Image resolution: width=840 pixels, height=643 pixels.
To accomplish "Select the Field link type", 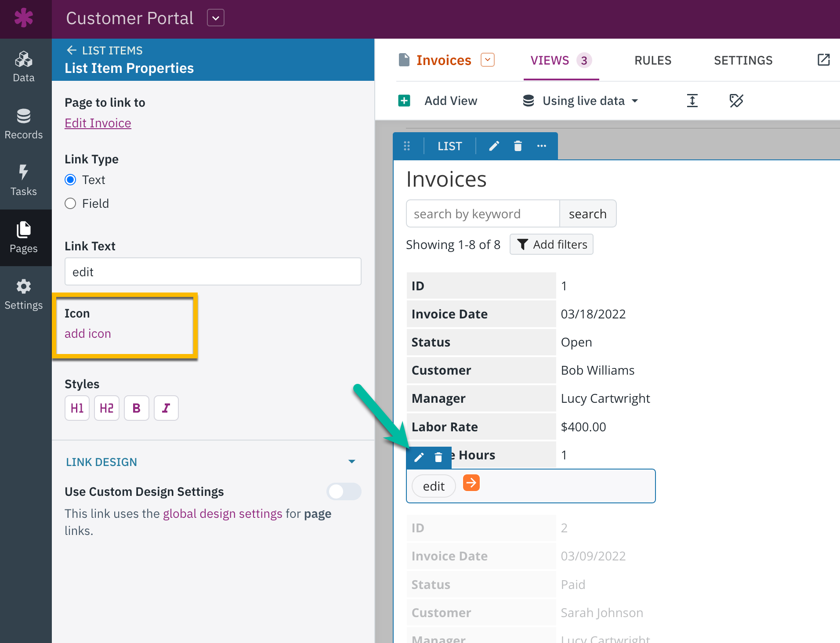I will (70, 204).
